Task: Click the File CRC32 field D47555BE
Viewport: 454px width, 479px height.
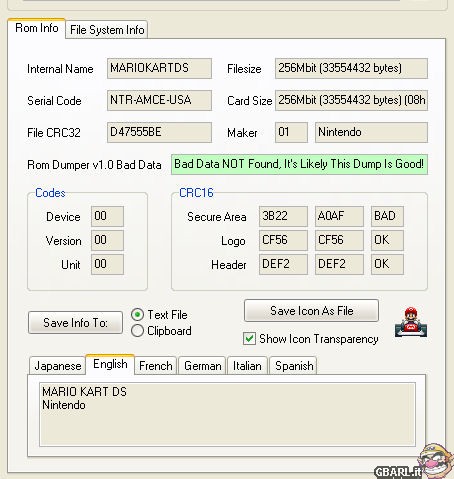Action: [x=159, y=132]
